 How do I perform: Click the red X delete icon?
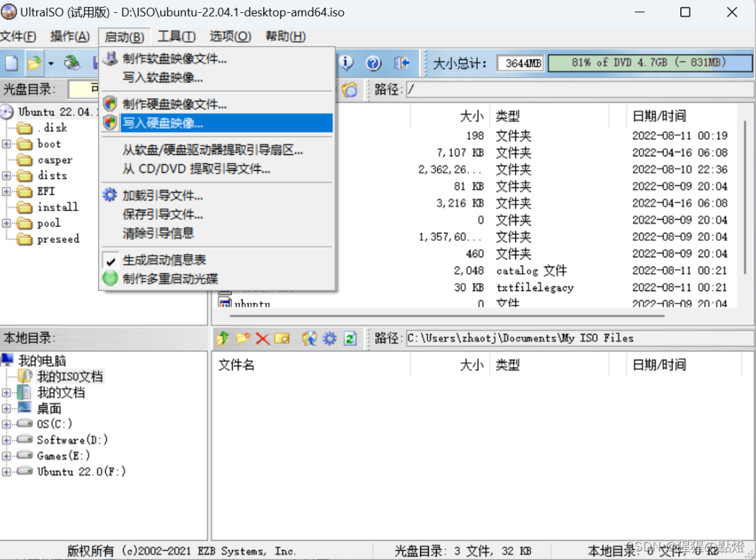coord(262,338)
